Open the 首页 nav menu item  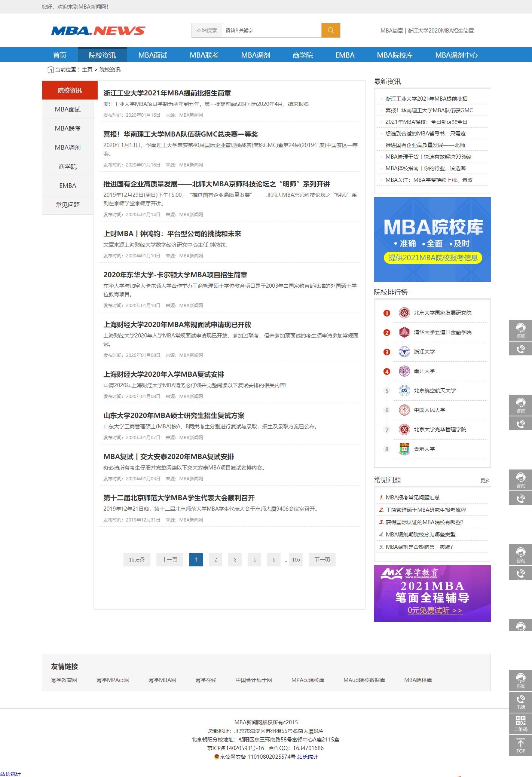[x=60, y=55]
